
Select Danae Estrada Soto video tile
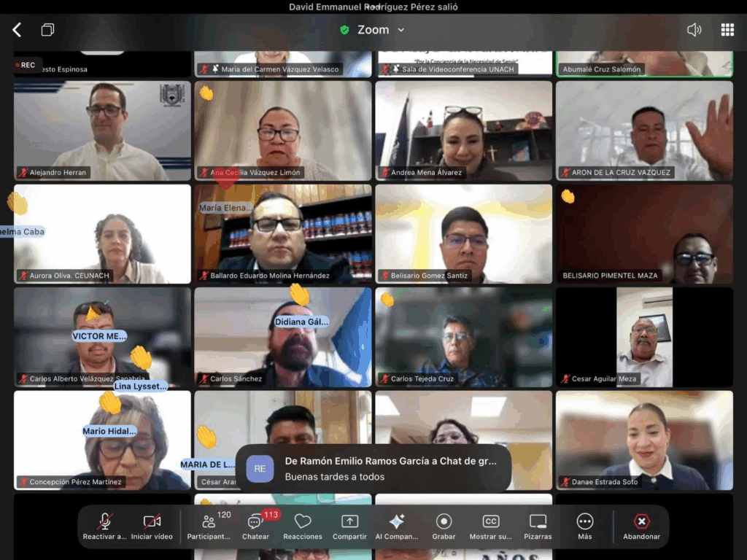pyautogui.click(x=644, y=440)
